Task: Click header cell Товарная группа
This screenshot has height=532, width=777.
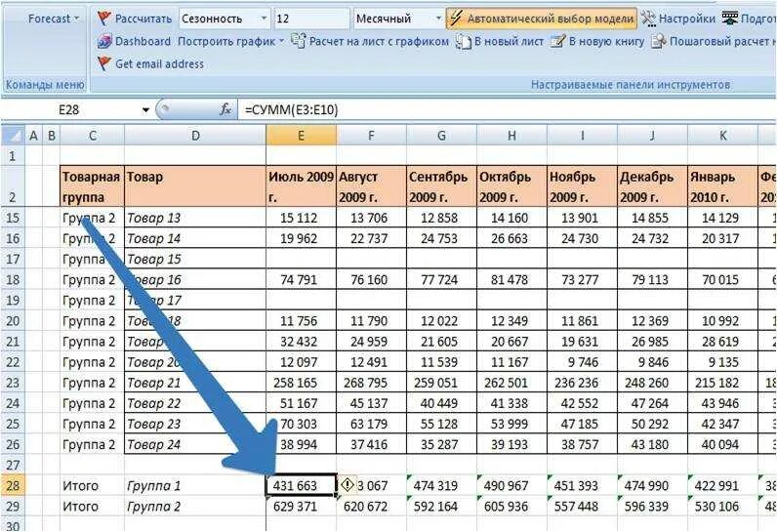Action: pyautogui.click(x=92, y=186)
